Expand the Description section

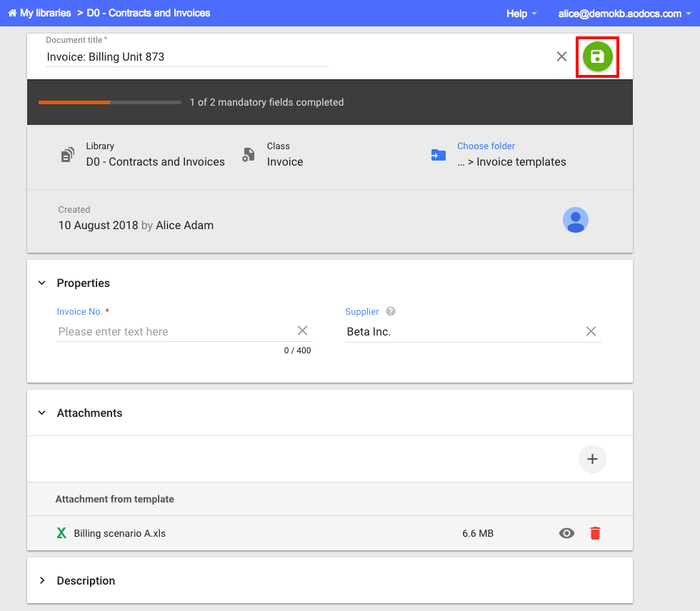tap(42, 580)
